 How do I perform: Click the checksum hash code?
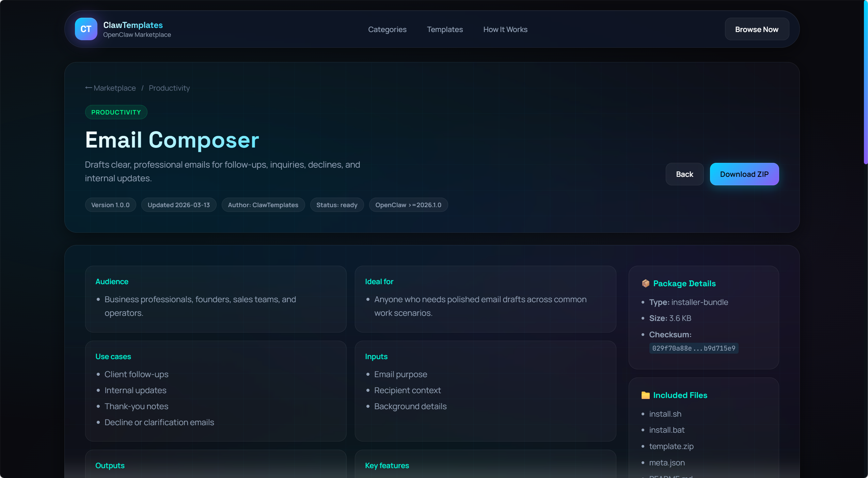(693, 348)
